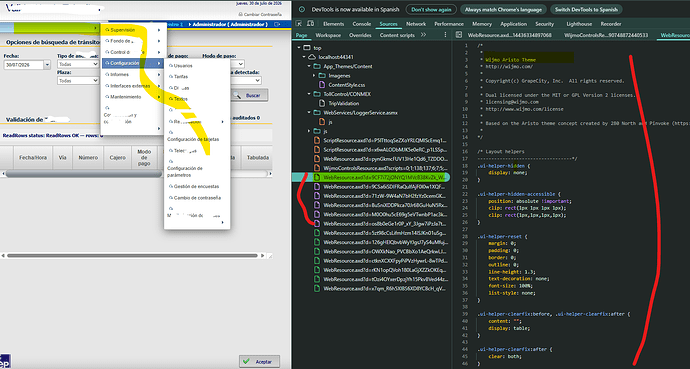The width and height of the screenshot is (690, 369).
Task: Click the Buscar search button
Action: (250, 95)
